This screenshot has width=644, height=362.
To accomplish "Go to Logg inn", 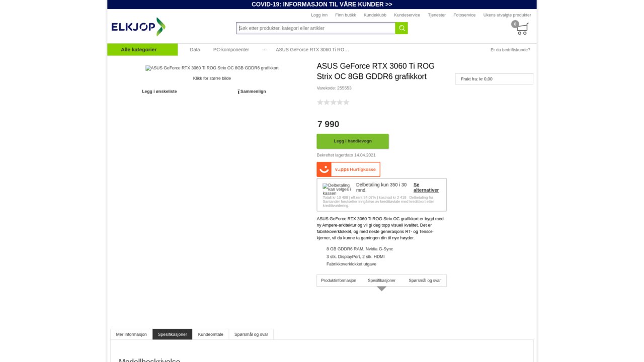I will point(319,15).
